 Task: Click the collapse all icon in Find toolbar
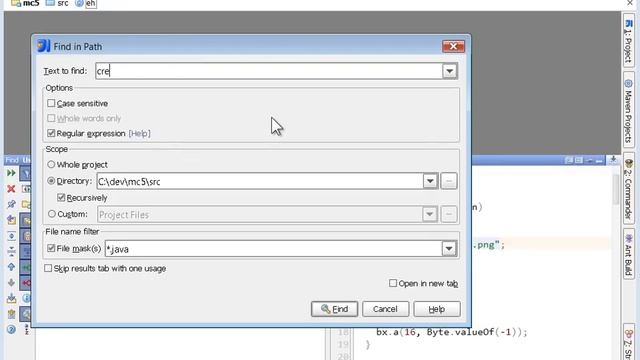(x=11, y=251)
